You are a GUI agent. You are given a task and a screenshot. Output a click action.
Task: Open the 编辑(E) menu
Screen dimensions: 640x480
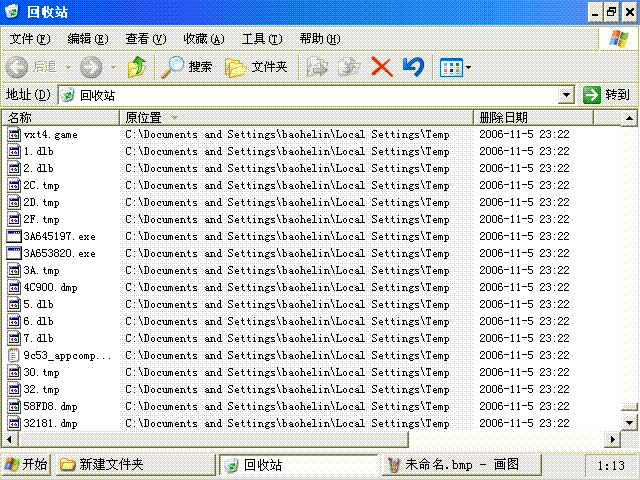88,39
